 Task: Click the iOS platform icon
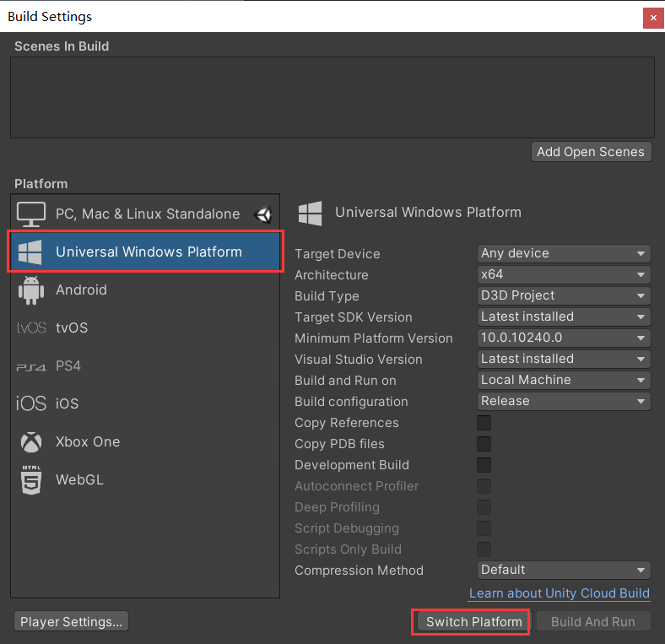coord(31,403)
